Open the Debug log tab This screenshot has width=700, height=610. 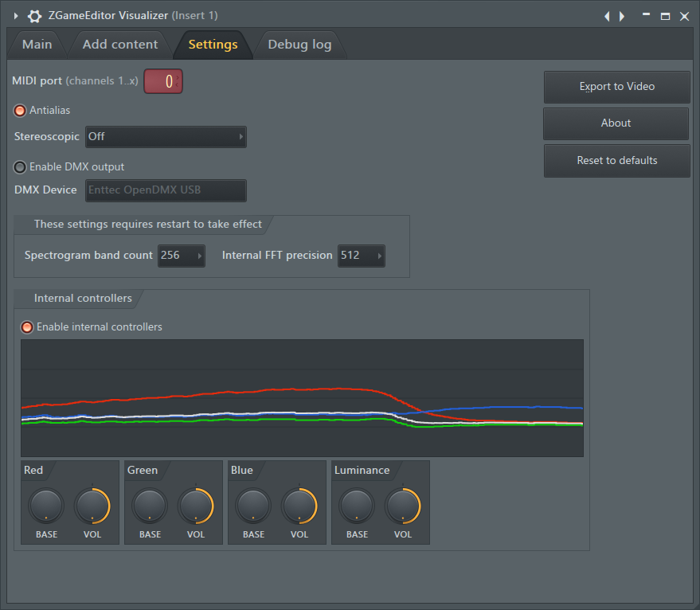299,45
